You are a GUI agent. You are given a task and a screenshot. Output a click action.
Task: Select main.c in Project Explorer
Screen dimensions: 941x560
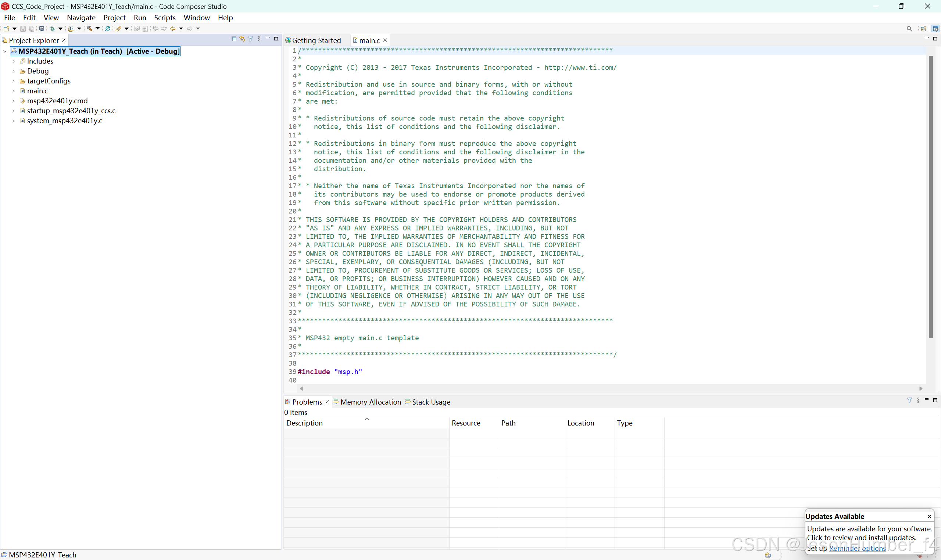[x=38, y=90]
